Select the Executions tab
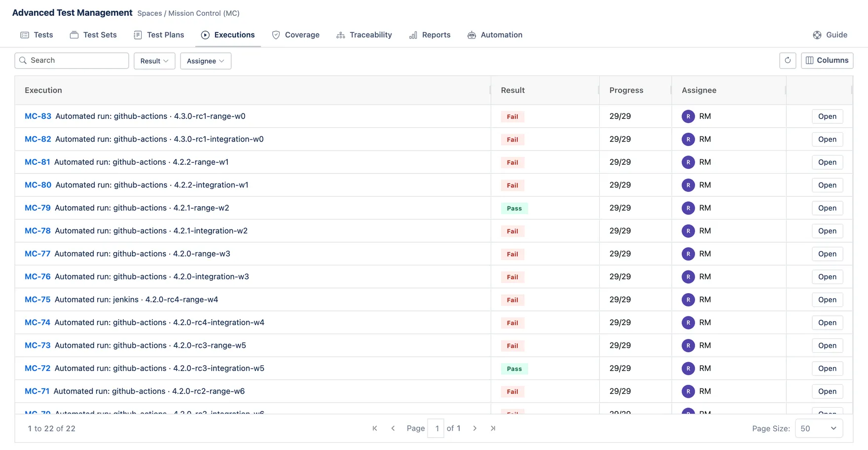 [228, 35]
